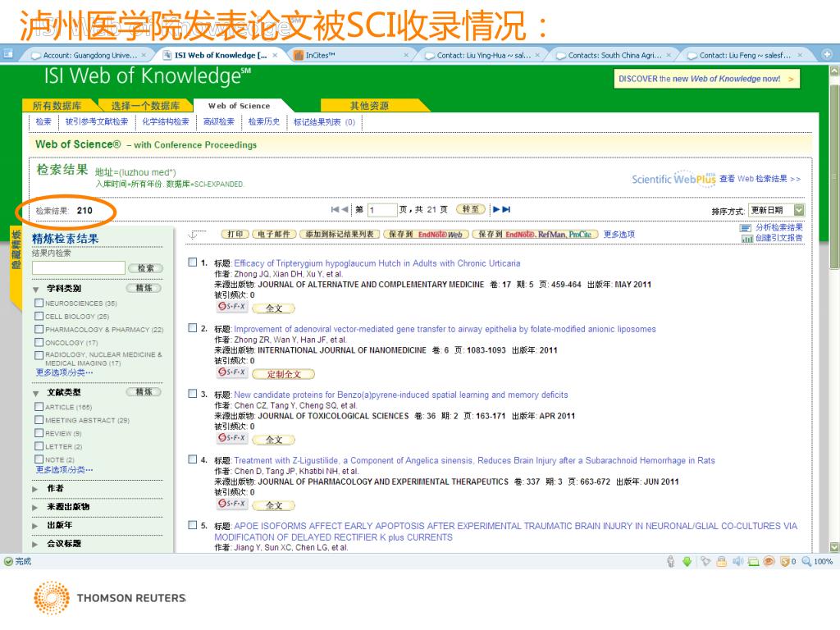Click the 添加到标记结果列表 button

tap(340, 235)
